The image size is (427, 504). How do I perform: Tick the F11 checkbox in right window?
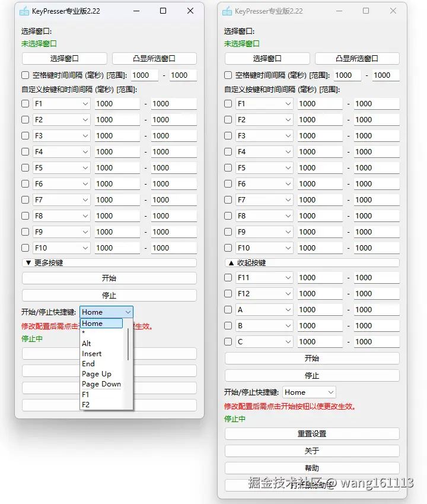pos(228,277)
